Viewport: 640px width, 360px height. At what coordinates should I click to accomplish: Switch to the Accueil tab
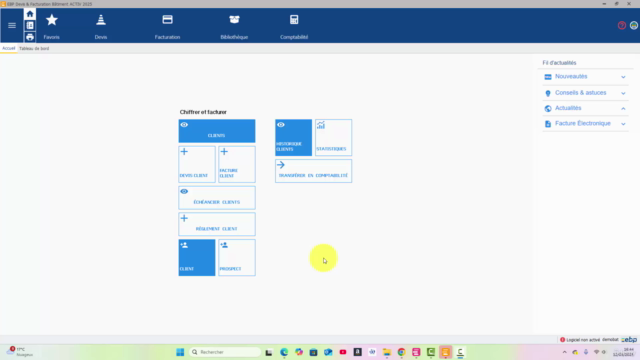point(9,48)
